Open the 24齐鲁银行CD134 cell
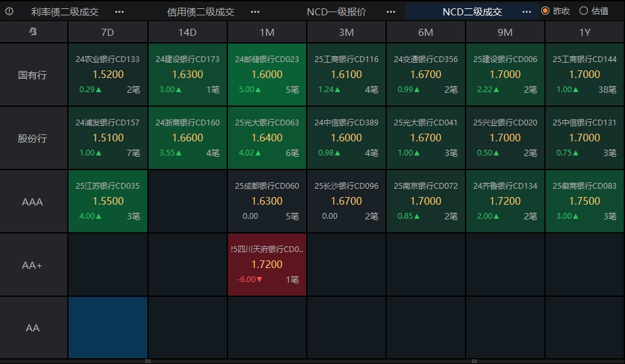 505,201
